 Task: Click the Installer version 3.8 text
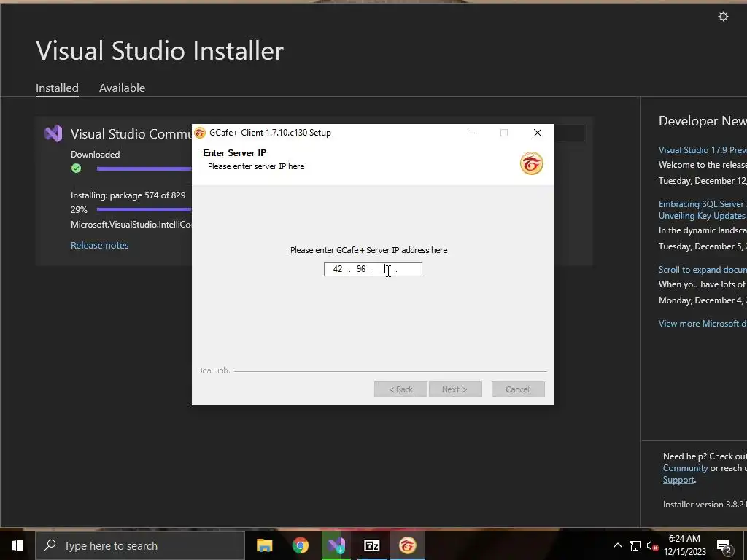[705, 505]
